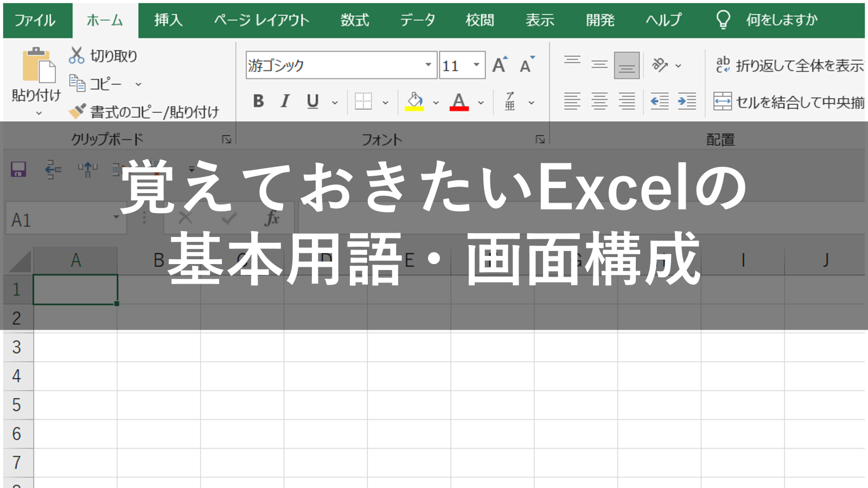Apply the yellow fill color
868x488 pixels.
click(x=414, y=101)
